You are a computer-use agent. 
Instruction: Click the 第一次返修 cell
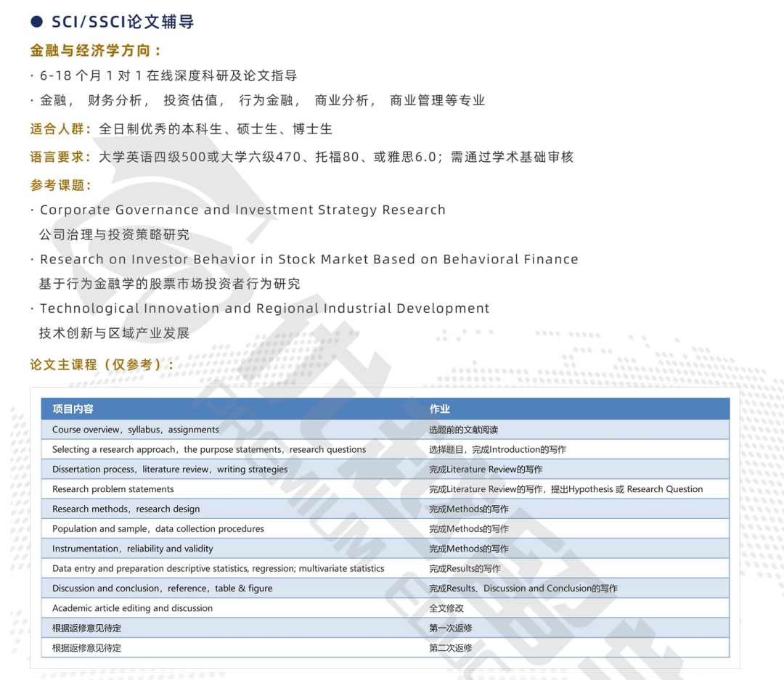tap(450, 628)
